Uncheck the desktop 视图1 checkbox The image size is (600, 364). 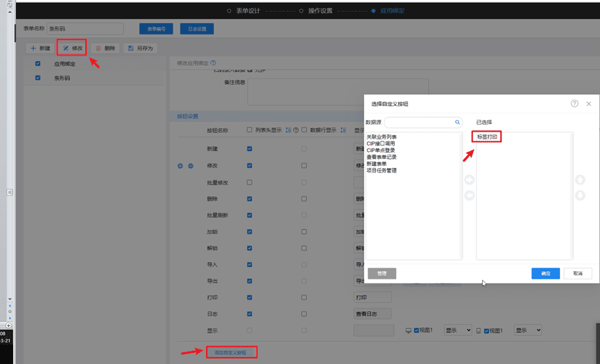coord(416,330)
